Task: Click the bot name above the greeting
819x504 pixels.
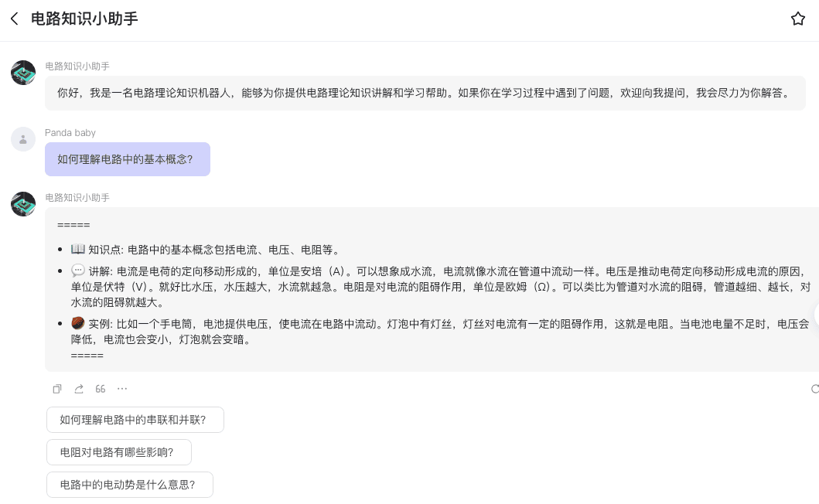Action: 77,66
